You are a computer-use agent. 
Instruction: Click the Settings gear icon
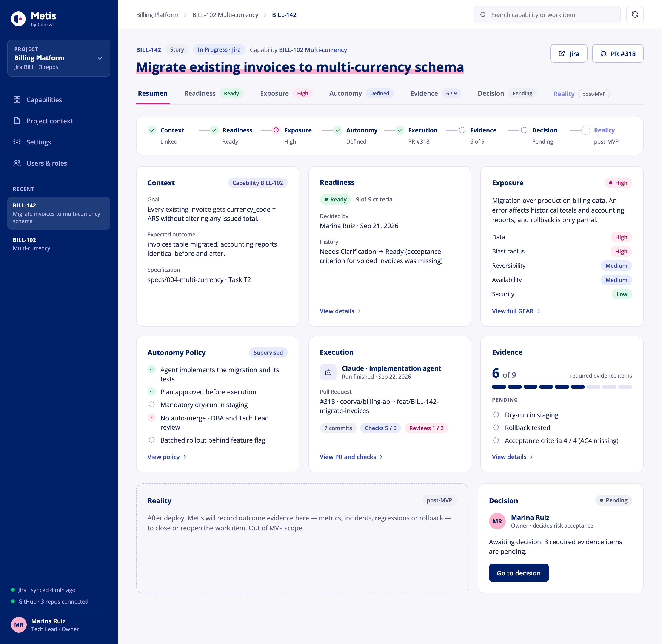[17, 142]
